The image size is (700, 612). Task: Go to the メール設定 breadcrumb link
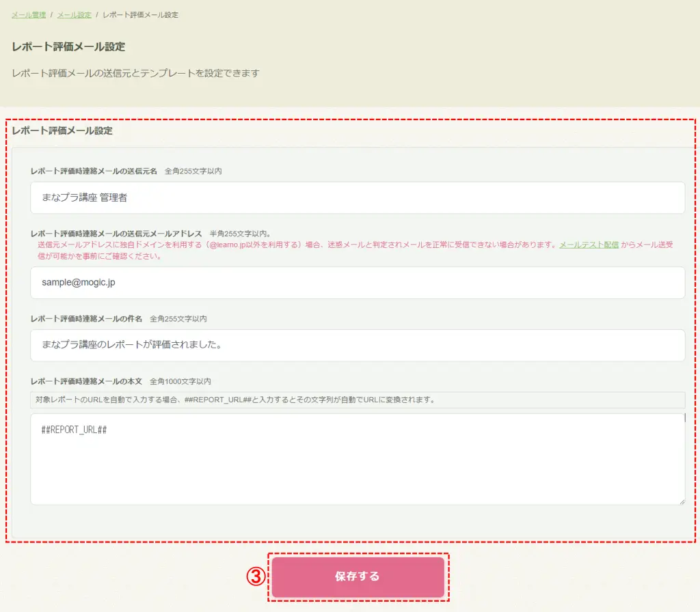point(74,15)
